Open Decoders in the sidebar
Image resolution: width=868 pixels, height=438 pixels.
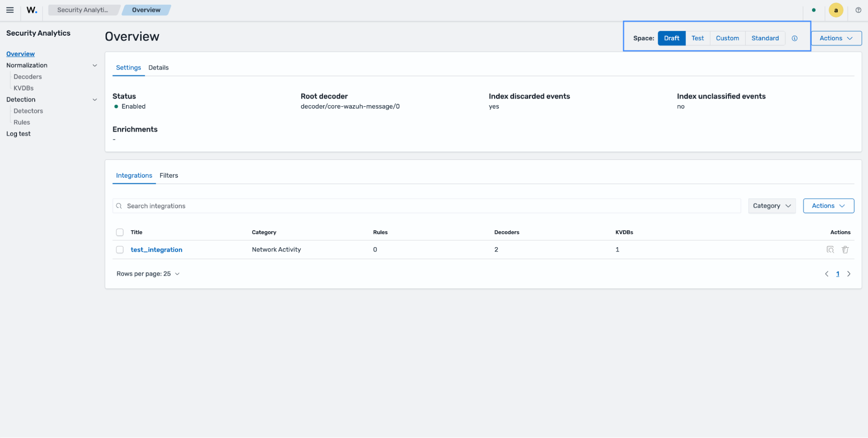coord(28,77)
